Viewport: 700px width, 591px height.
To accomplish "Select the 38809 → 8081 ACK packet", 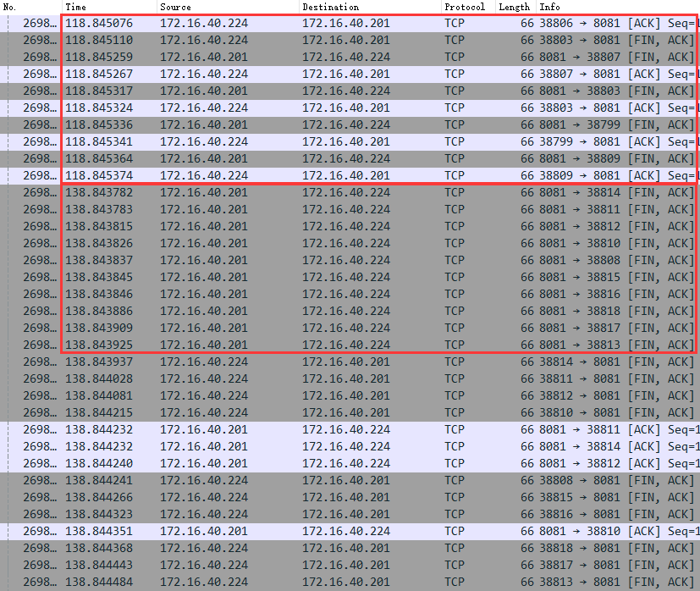I will 350,175.
